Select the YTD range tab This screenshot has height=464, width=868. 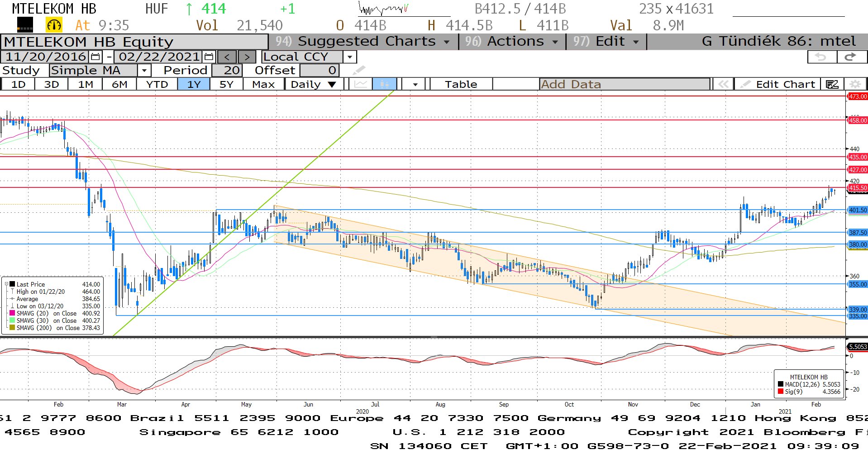[x=157, y=84]
